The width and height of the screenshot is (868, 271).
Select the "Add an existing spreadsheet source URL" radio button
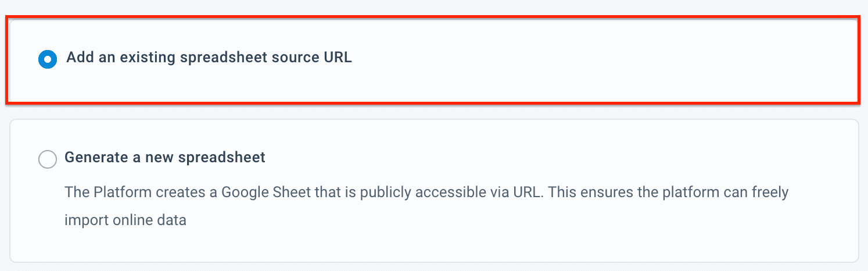click(48, 59)
